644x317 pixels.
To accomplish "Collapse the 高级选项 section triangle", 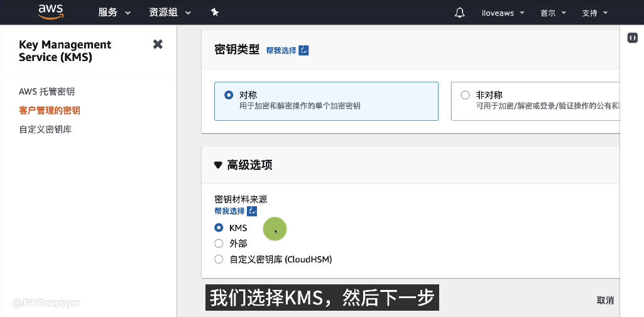I will click(x=218, y=165).
